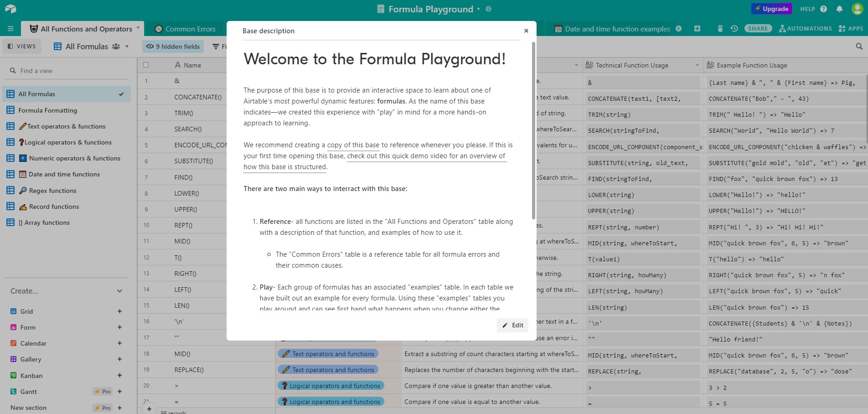Close the Base description dialog
This screenshot has width=868, height=414.
click(x=526, y=31)
